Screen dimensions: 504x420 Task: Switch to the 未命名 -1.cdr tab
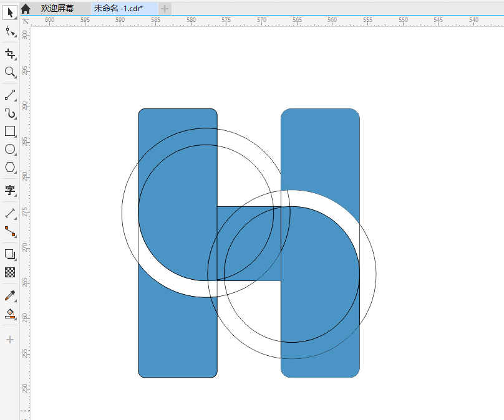tap(119, 8)
